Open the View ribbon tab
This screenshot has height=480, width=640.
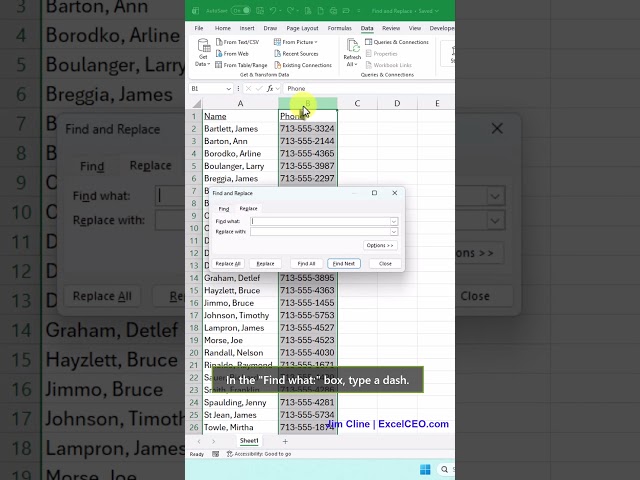coord(415,28)
